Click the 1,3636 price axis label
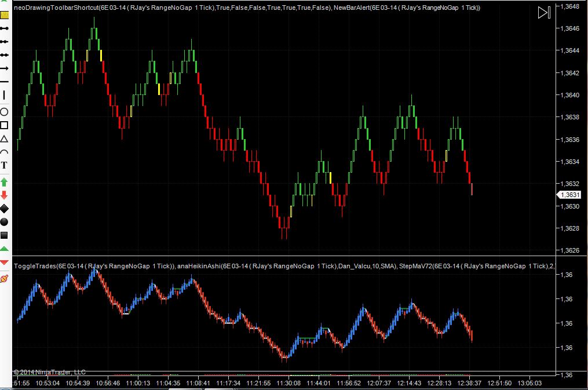This screenshot has height=390, width=588. pos(569,140)
